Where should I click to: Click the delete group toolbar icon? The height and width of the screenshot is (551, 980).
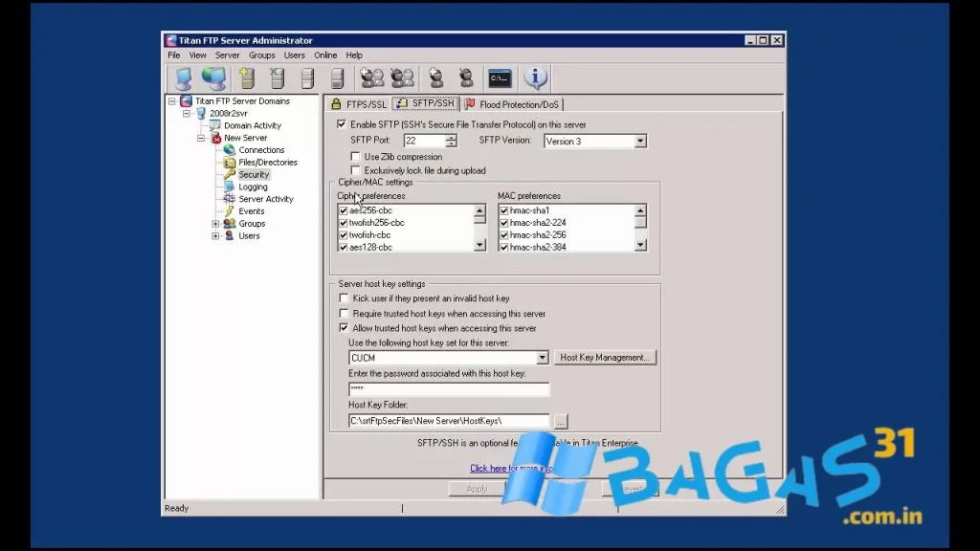403,78
